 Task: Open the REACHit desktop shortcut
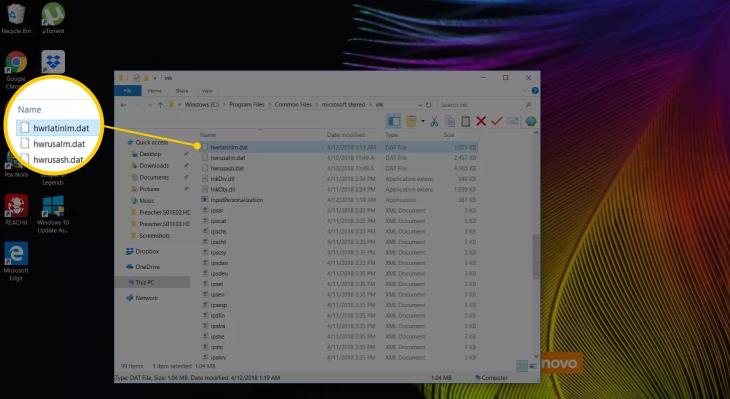16,210
